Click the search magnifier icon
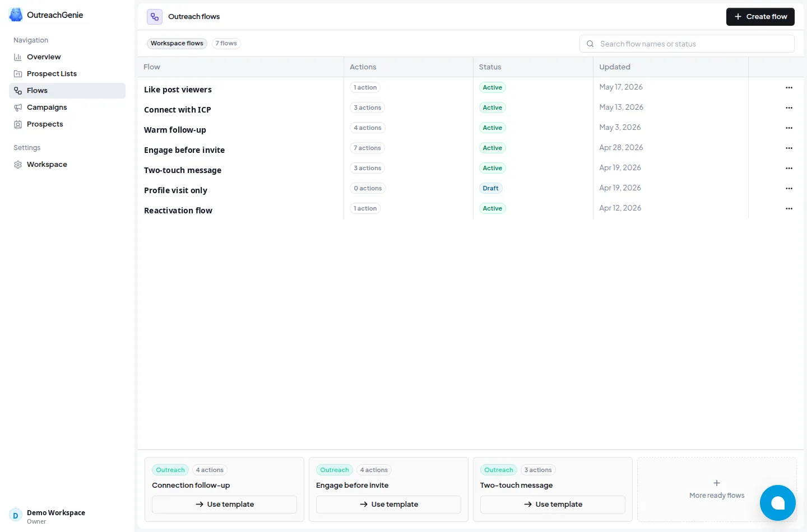This screenshot has width=807, height=532. [x=590, y=44]
